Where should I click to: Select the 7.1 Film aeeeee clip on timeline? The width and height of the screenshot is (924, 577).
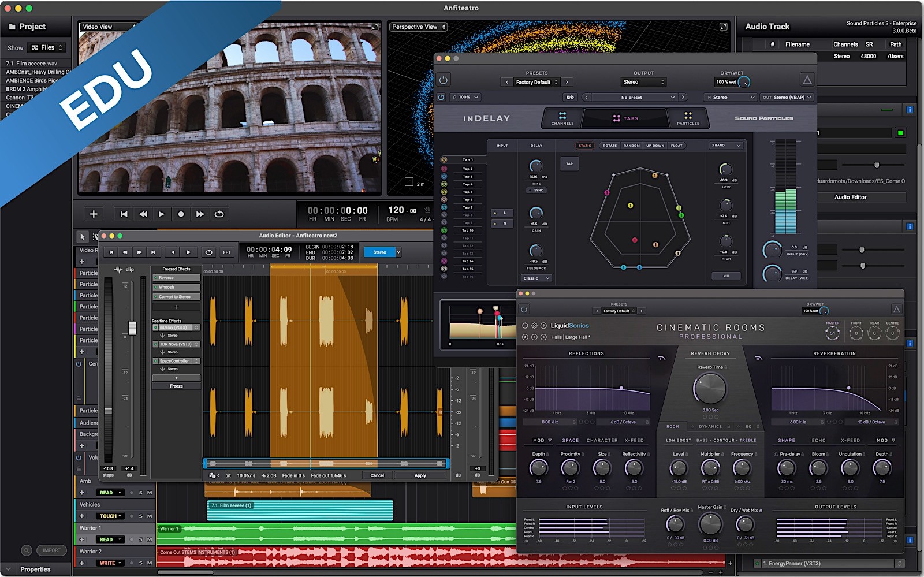coord(300,511)
